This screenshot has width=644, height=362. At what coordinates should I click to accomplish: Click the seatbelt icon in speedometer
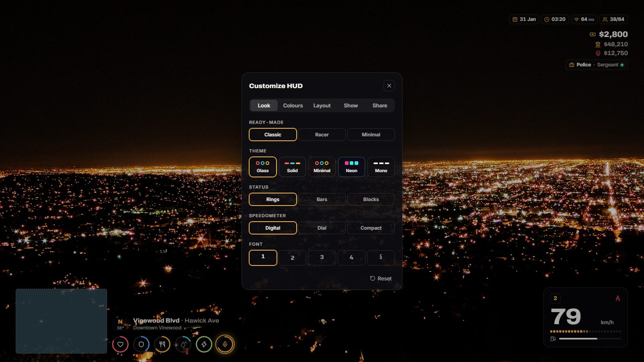pos(617,298)
